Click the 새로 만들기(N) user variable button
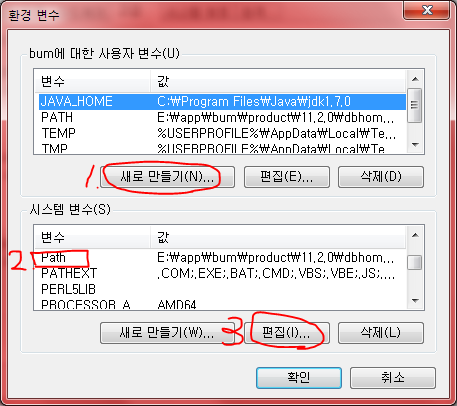The image size is (457, 406). (x=167, y=177)
